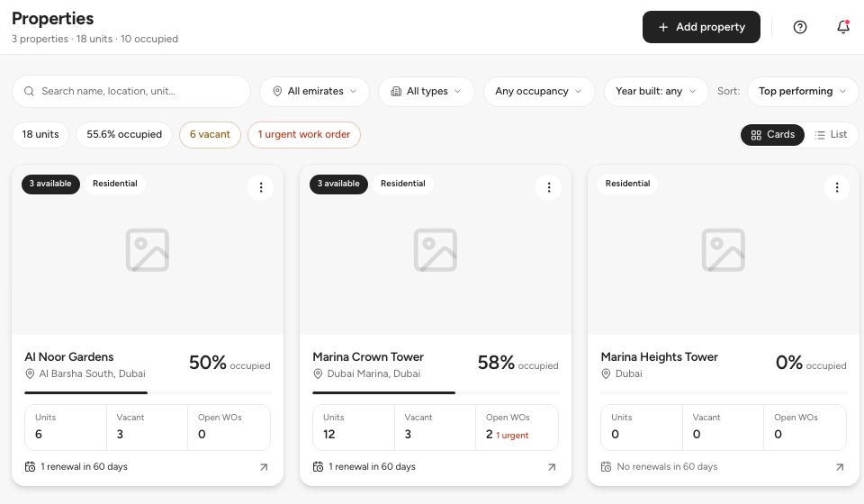Toggle the 18 units chip
The height and width of the screenshot is (504, 864).
40,135
